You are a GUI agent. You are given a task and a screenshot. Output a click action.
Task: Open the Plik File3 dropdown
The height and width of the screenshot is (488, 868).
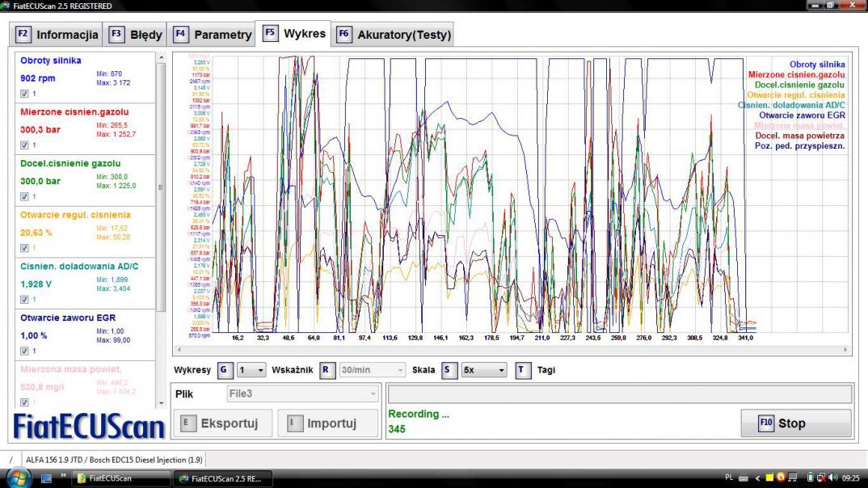click(x=302, y=394)
